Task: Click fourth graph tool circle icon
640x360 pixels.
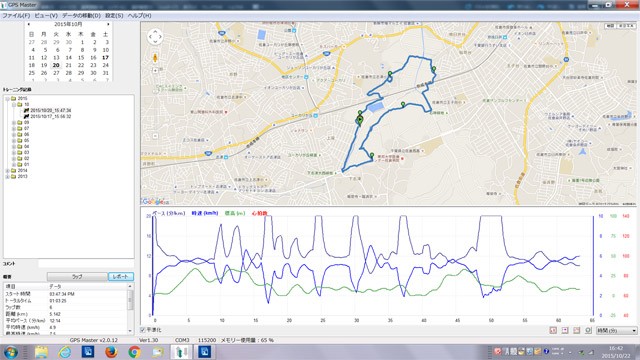Action: [588, 330]
